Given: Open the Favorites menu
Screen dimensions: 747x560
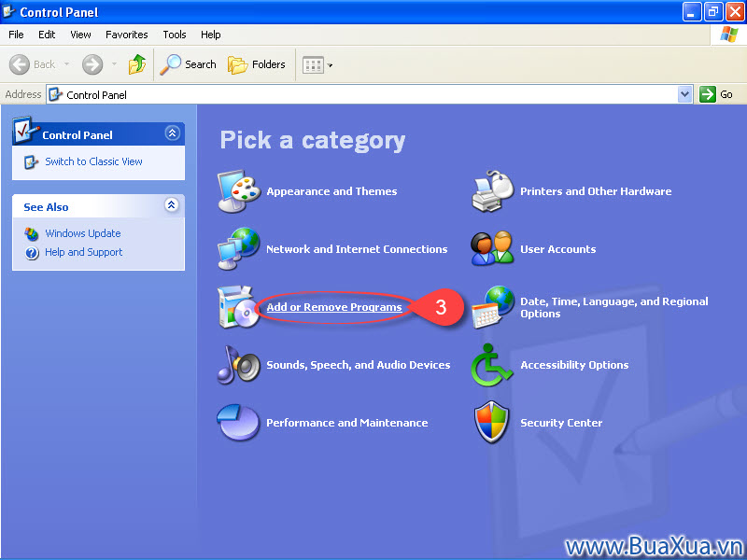Looking at the screenshot, I should (127, 35).
